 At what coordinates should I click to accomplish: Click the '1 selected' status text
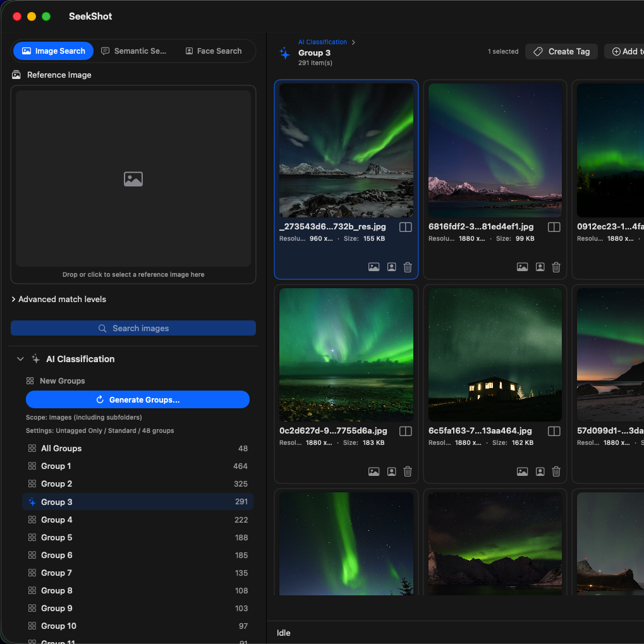[x=503, y=51]
